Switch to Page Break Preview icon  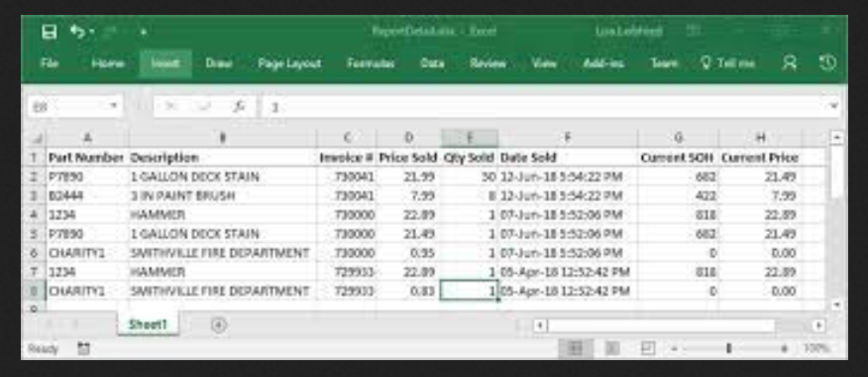tap(647, 348)
